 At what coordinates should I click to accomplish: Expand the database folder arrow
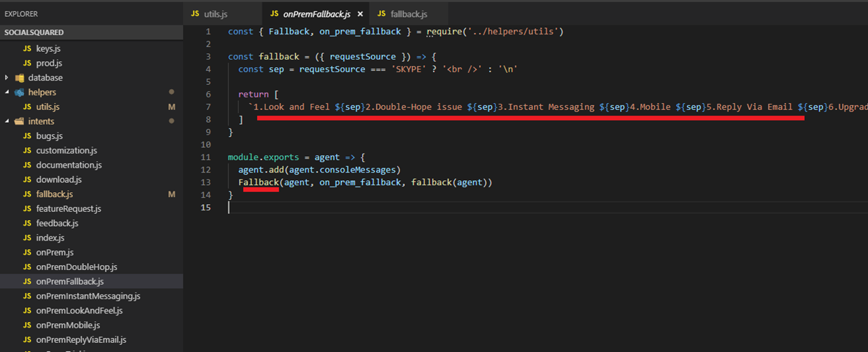(7, 78)
